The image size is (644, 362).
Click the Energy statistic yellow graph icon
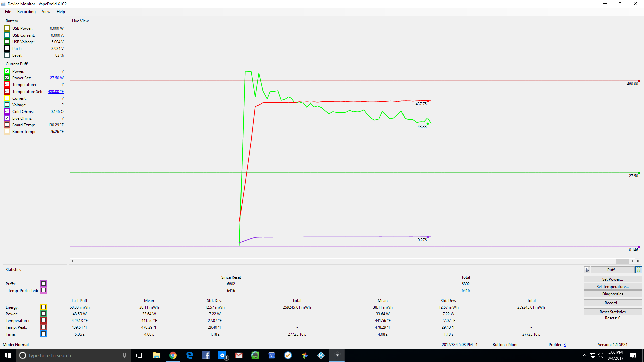44,307
